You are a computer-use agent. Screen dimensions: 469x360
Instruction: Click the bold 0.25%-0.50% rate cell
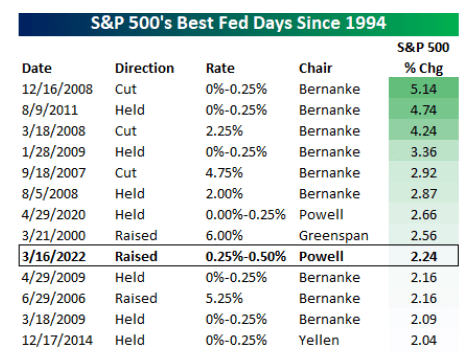tap(246, 256)
